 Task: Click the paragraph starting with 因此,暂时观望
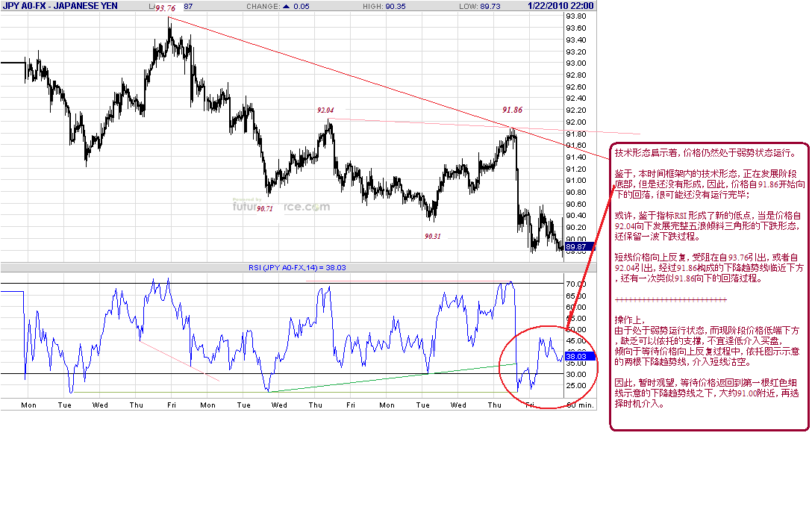(706, 393)
